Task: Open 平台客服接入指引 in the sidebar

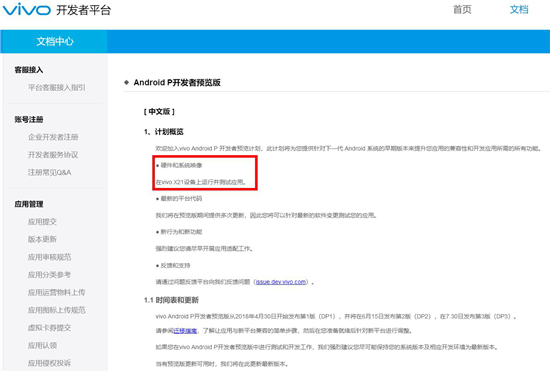Action: click(x=56, y=87)
